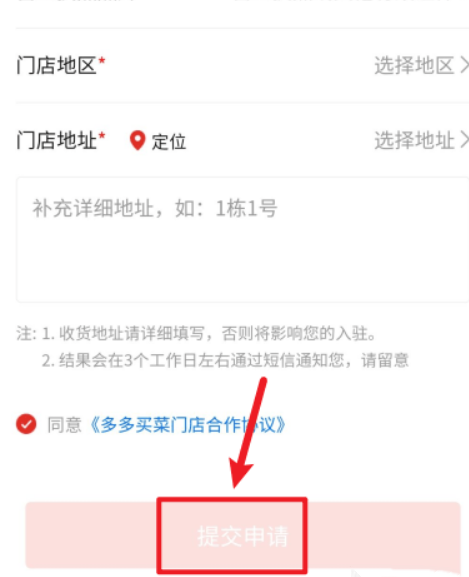Image resolution: width=469 pixels, height=577 pixels.
Task: Click the note about 3个工作日 SMS notice
Action: [225, 360]
